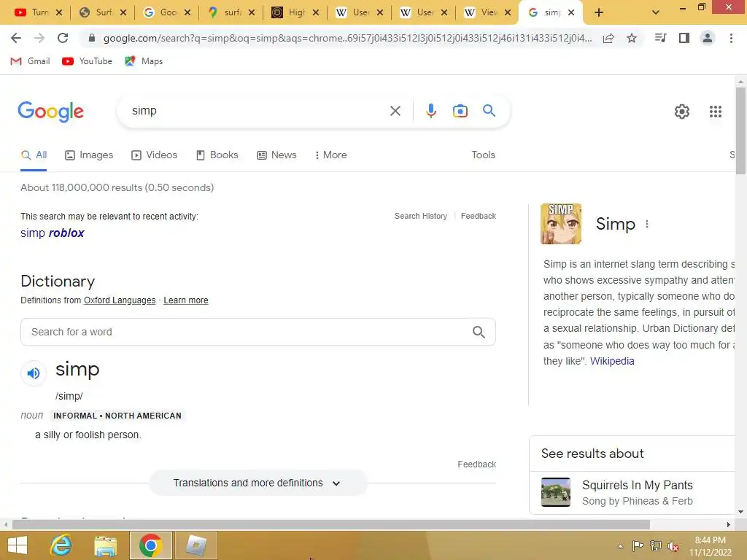
Task: Click the simp roblox suggestion
Action: (53, 233)
